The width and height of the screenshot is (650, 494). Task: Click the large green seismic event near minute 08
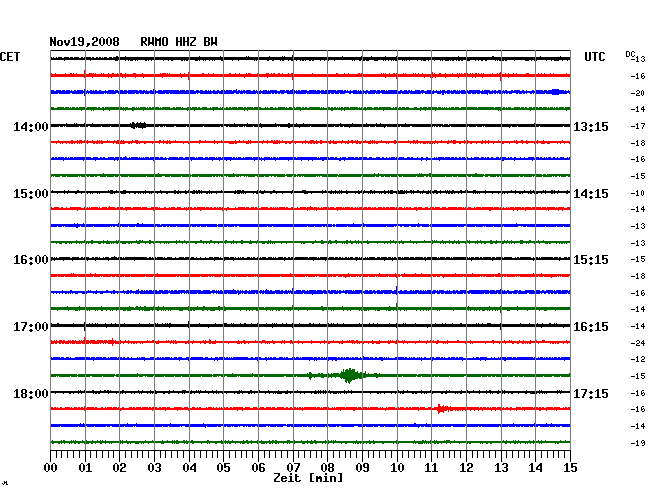tap(349, 375)
